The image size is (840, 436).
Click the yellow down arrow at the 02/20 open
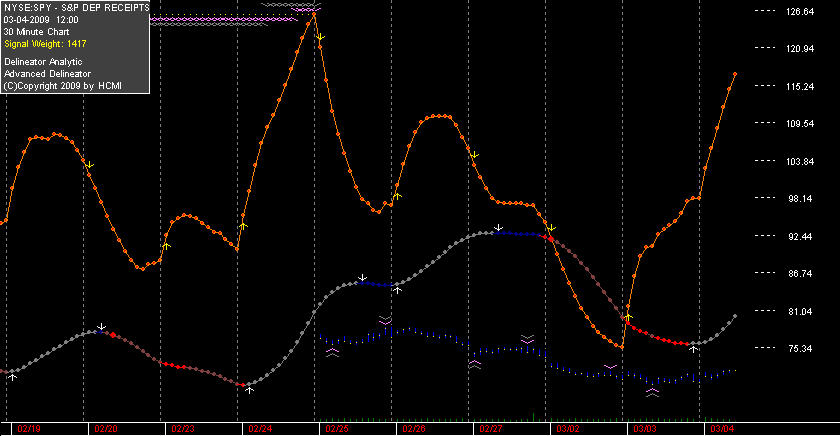[89, 165]
